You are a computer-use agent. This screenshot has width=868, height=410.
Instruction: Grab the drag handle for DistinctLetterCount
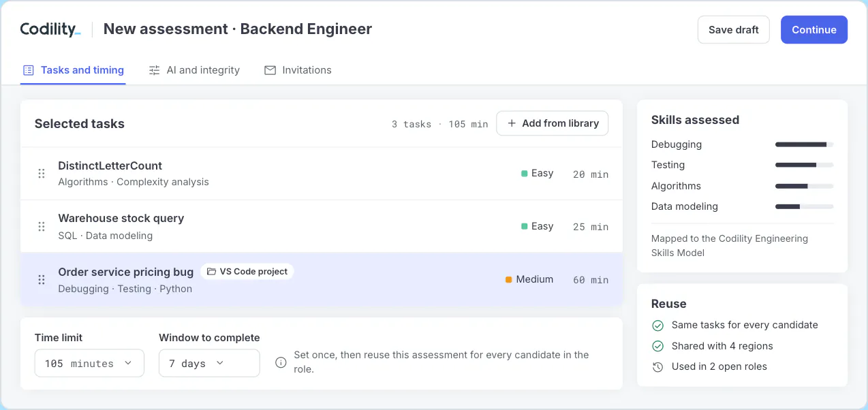[x=42, y=174]
